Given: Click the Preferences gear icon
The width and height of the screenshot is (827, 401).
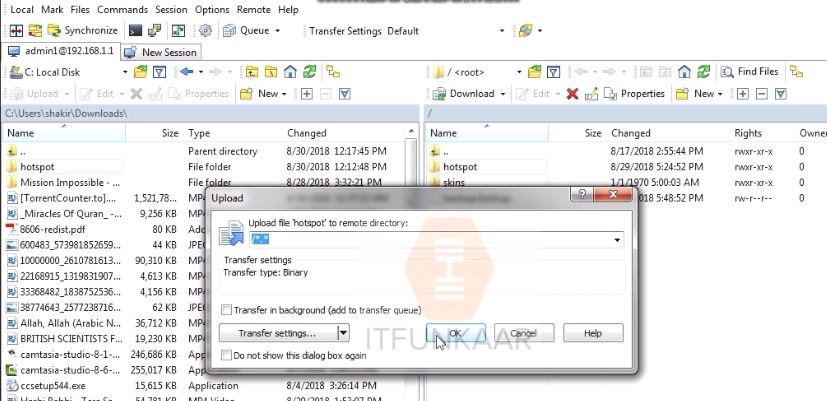Looking at the screenshot, I should [206, 31].
